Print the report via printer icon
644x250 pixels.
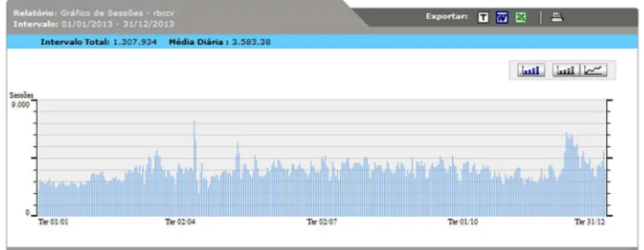tap(557, 17)
